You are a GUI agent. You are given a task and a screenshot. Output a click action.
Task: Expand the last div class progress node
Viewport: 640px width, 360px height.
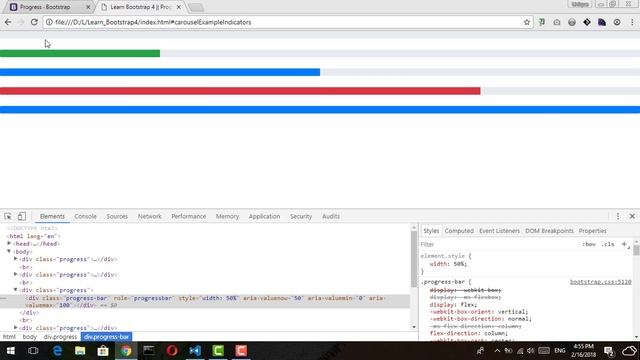tap(16, 327)
